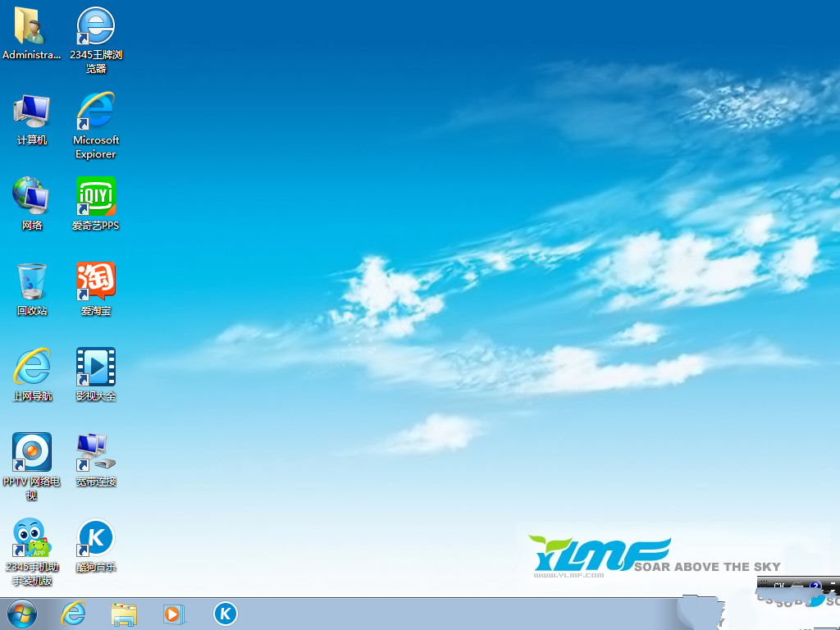Open Windows Explorer from the taskbar
The width and height of the screenshot is (840, 630).
pyautogui.click(x=124, y=614)
